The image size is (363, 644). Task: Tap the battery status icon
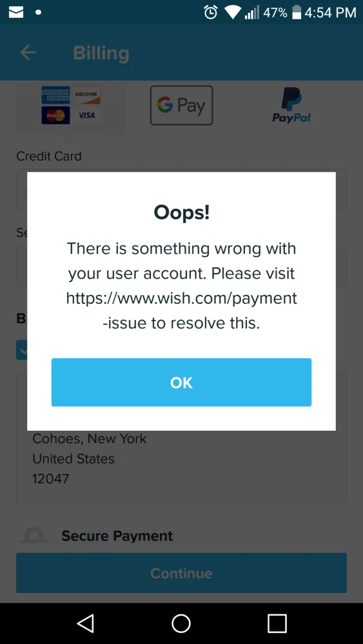pos(297,12)
